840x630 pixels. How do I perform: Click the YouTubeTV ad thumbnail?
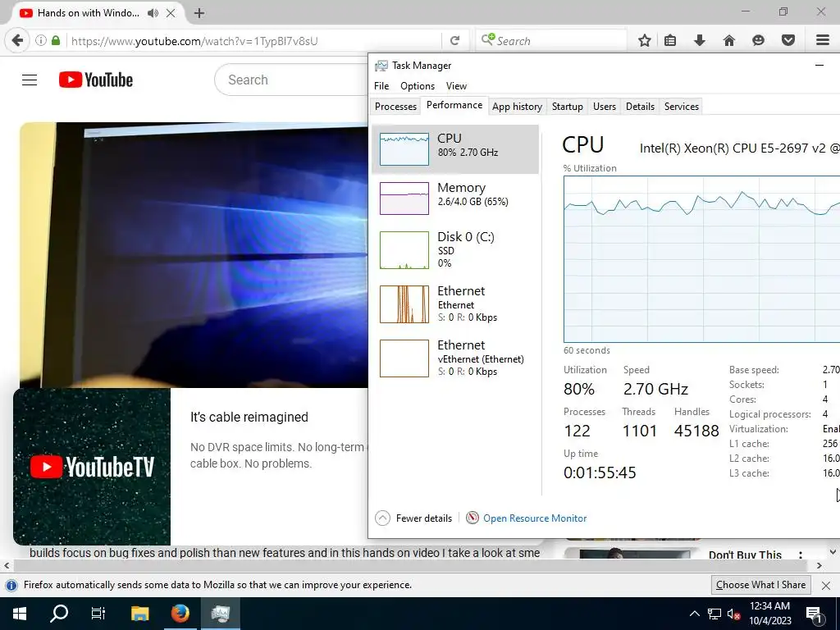[x=92, y=467]
